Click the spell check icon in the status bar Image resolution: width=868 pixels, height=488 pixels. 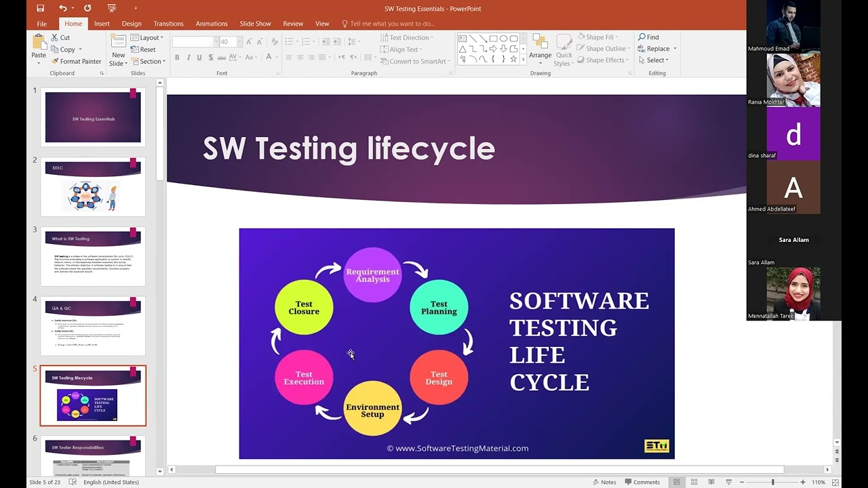[x=73, y=482]
